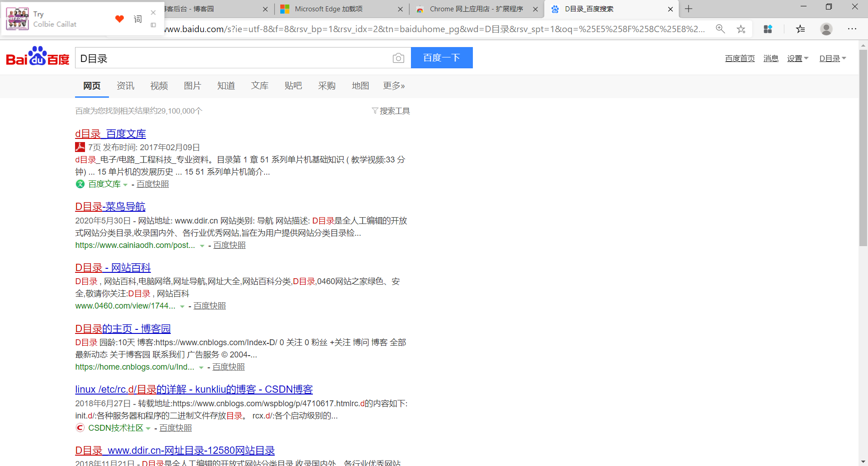Click the PDF icon under first result
The height and width of the screenshot is (466, 868).
tap(80, 147)
